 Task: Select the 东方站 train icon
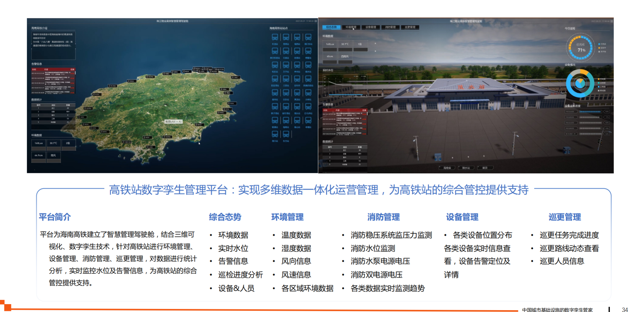coord(286,134)
